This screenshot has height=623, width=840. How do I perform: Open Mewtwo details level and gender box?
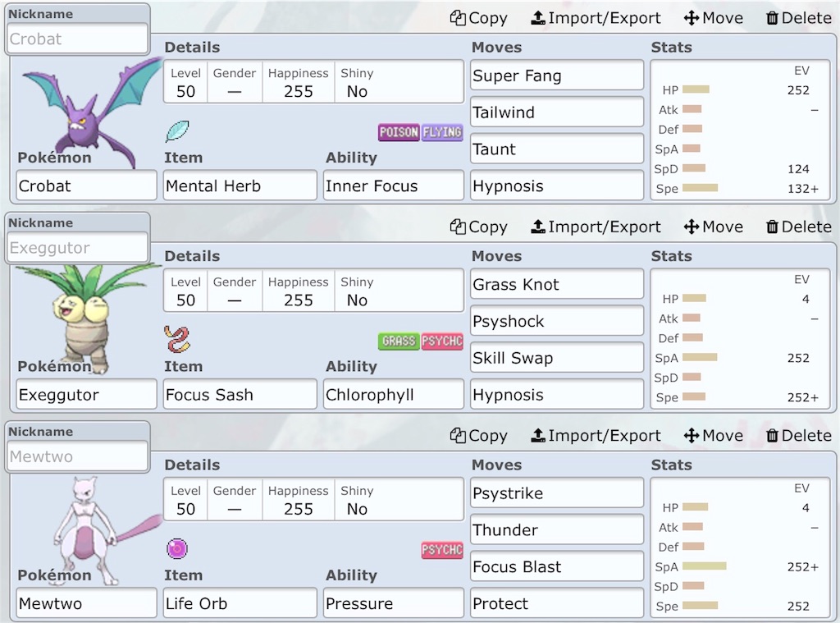(x=313, y=499)
